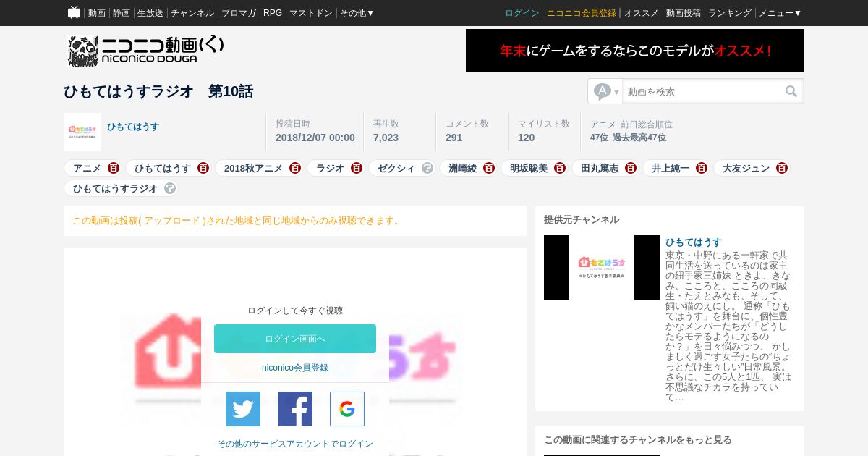Open the dictionary icon beside the 井上純一 tag

702,168
